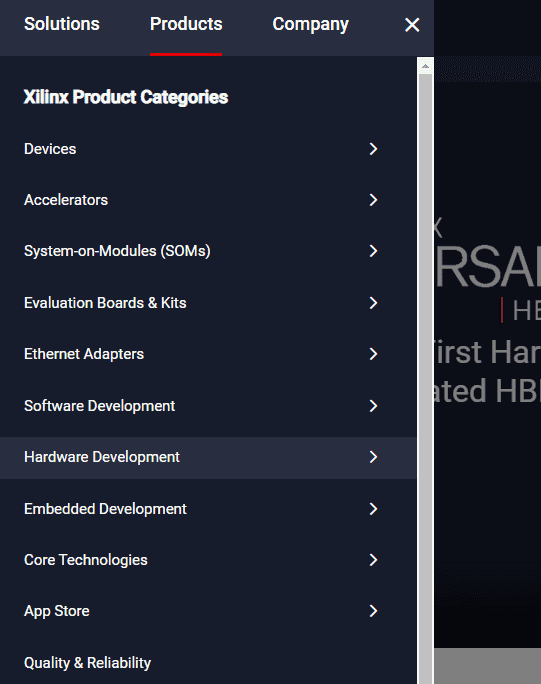Open the Company tab
The image size is (541, 684).
pos(310,24)
